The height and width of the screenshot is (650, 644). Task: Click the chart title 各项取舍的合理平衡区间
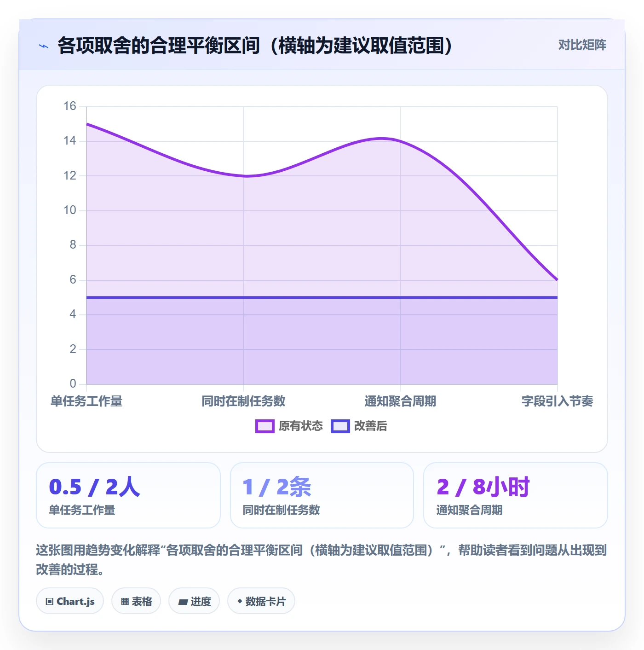[255, 46]
